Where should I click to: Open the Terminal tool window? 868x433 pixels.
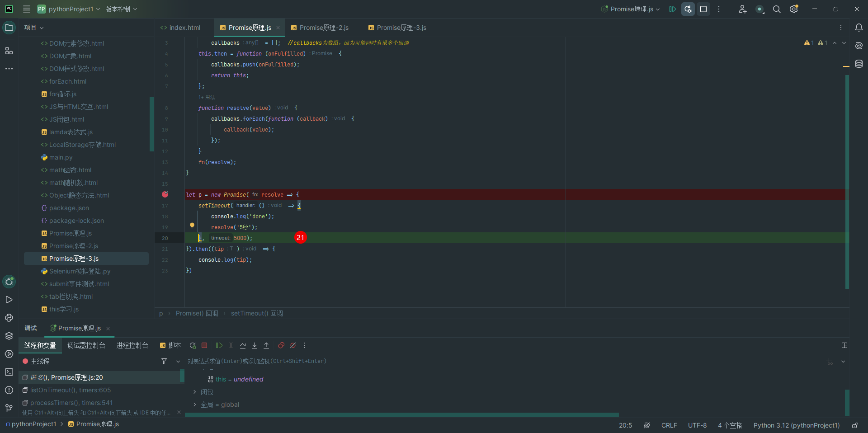(9, 372)
